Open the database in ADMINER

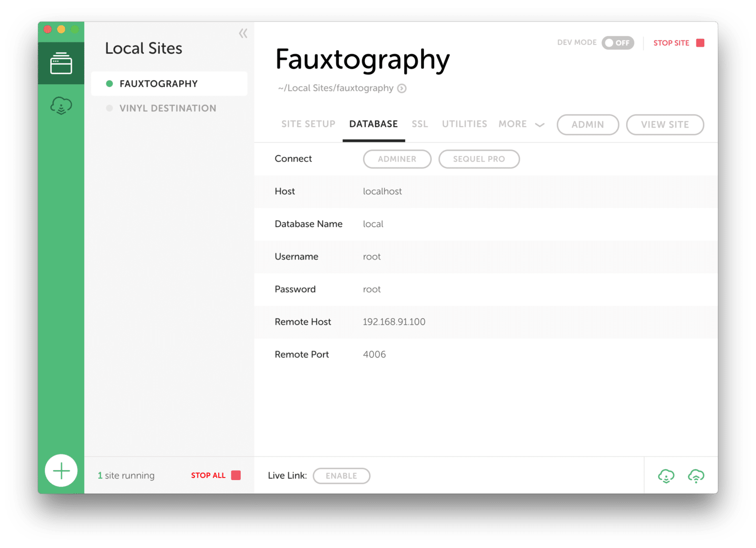pyautogui.click(x=397, y=159)
